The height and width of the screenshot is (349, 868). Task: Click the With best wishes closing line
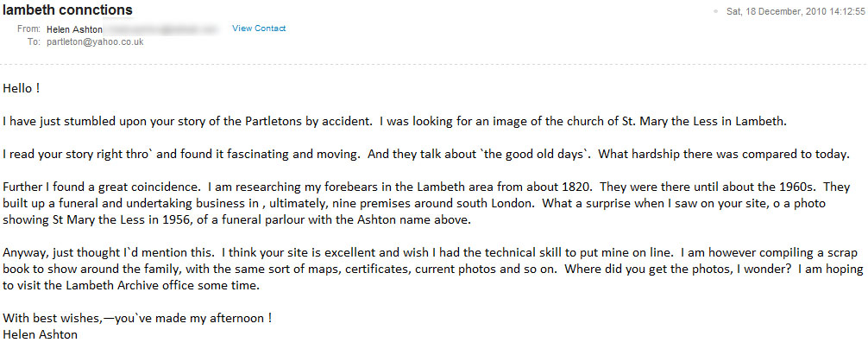(137, 319)
